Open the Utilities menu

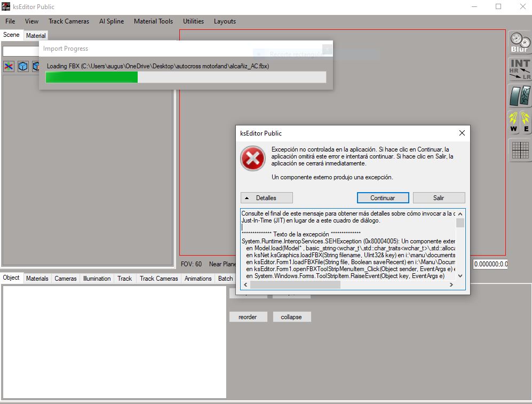click(x=193, y=21)
